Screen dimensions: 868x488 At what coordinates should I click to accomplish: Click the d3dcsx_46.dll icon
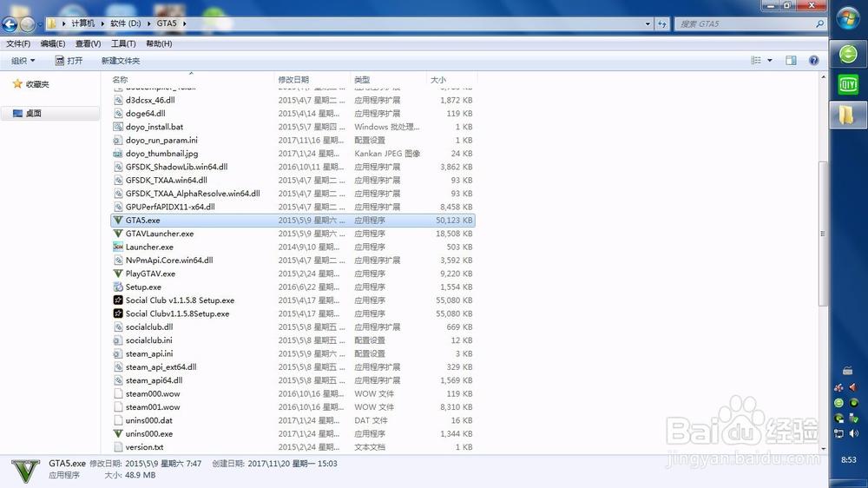pos(118,100)
